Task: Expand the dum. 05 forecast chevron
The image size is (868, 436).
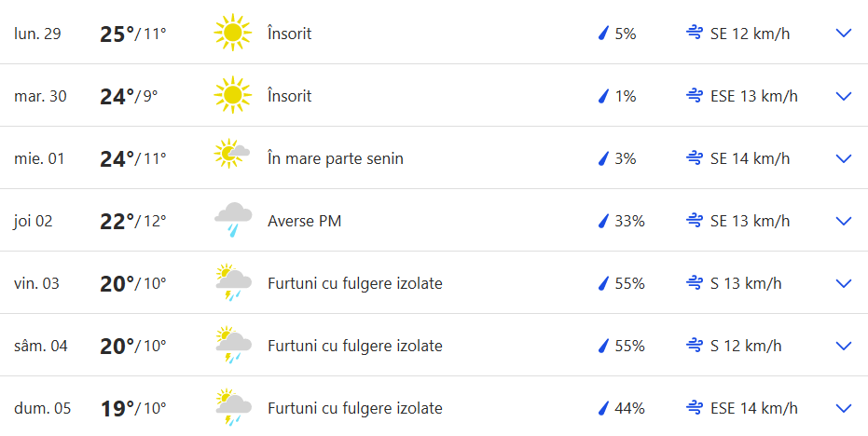Action: [844, 408]
